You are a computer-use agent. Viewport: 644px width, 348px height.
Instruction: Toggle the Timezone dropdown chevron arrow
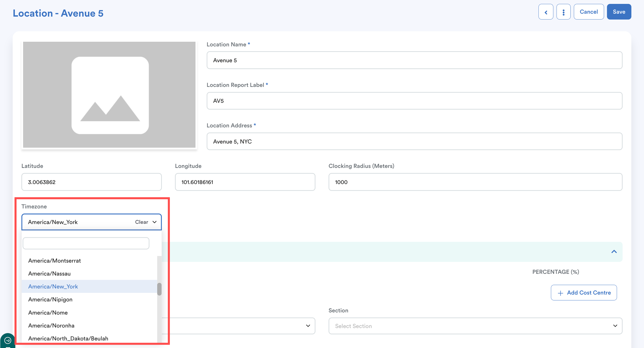(x=155, y=222)
